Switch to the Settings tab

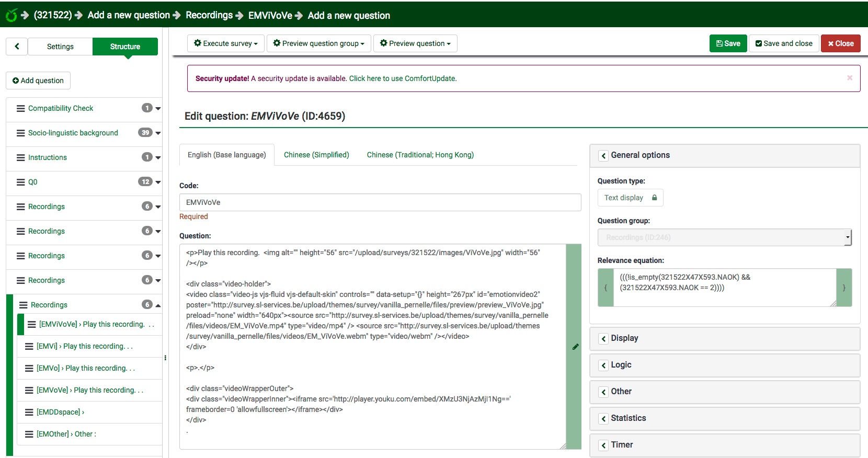click(x=60, y=47)
